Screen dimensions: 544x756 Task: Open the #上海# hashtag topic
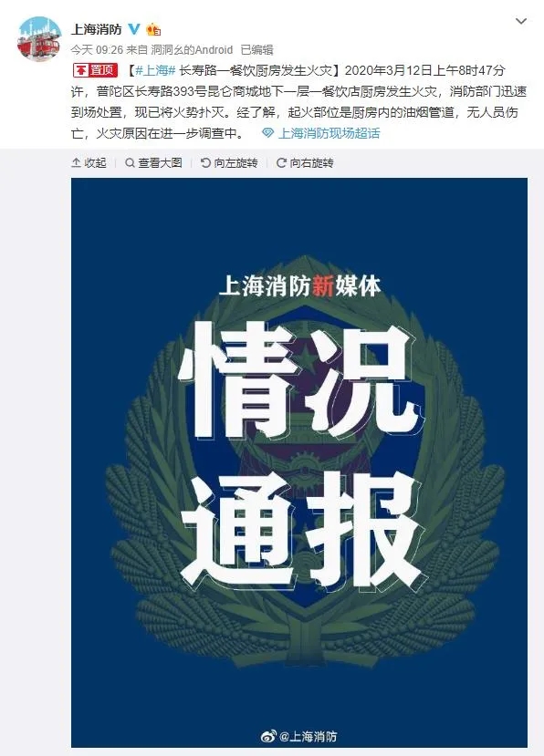pos(155,70)
